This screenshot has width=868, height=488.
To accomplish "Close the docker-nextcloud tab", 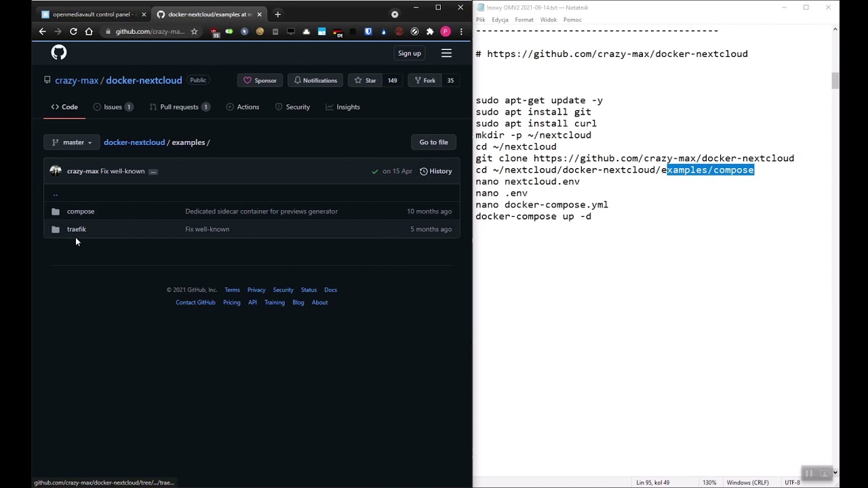I will pos(259,14).
